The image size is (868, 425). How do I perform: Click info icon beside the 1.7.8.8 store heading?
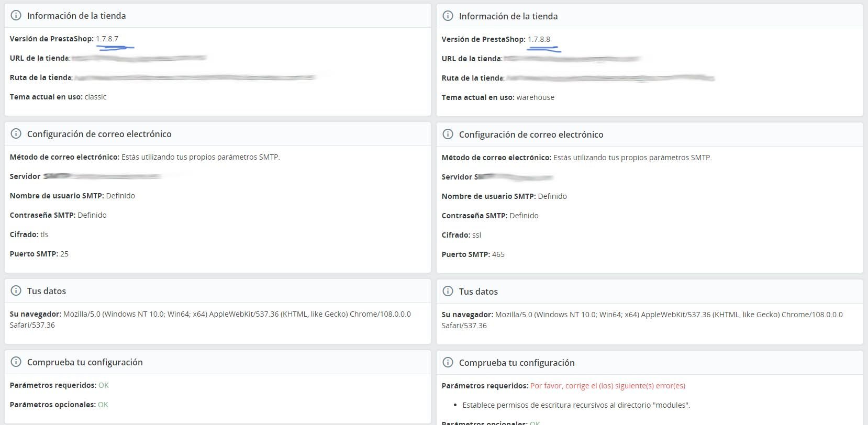tap(448, 16)
